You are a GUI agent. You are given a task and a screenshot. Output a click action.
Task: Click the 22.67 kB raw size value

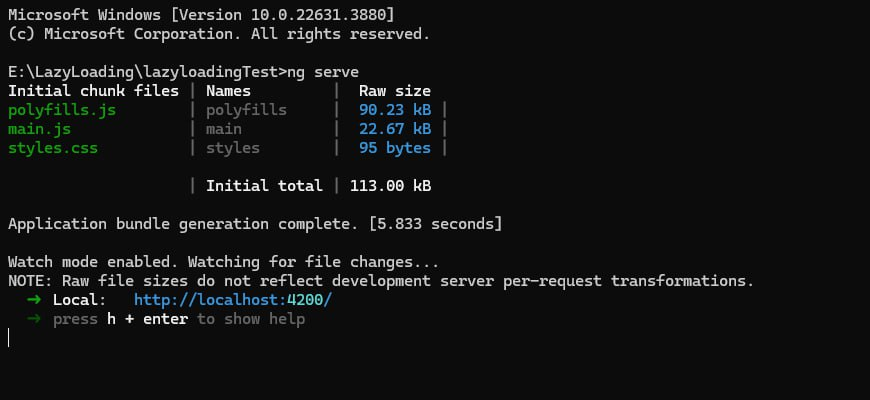coord(395,129)
